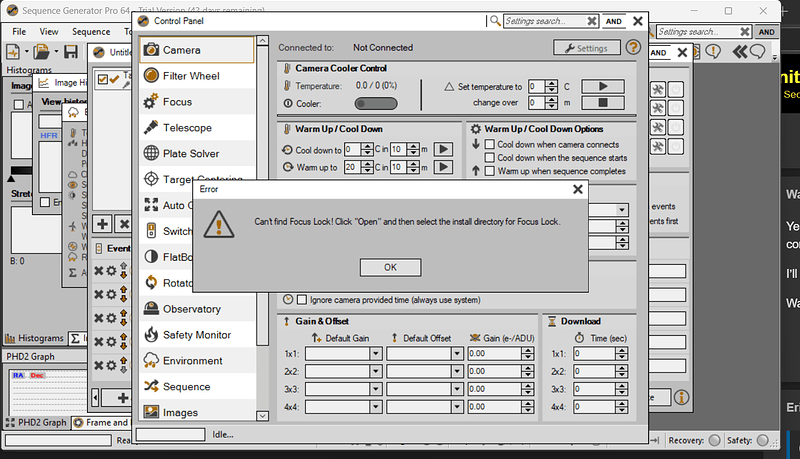Click Cool down to temperature stepper

(x=367, y=149)
